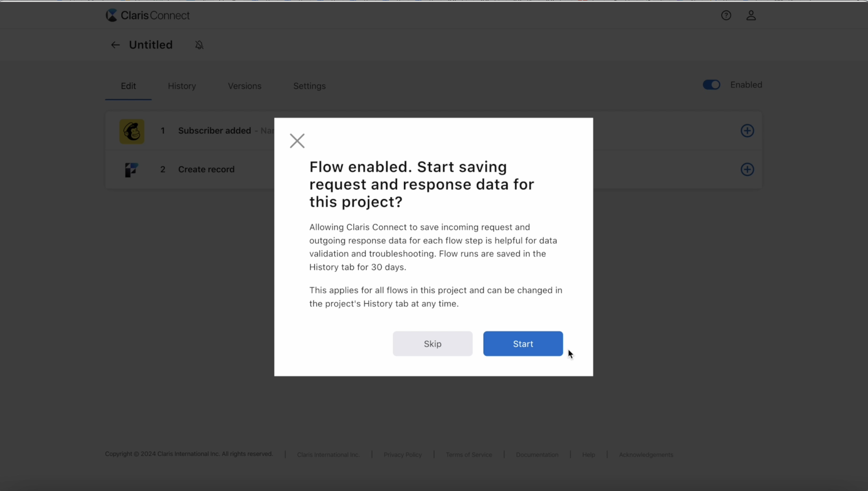Click the back arrow next to Untitled
Image resolution: width=868 pixels, height=491 pixels.
tap(115, 44)
